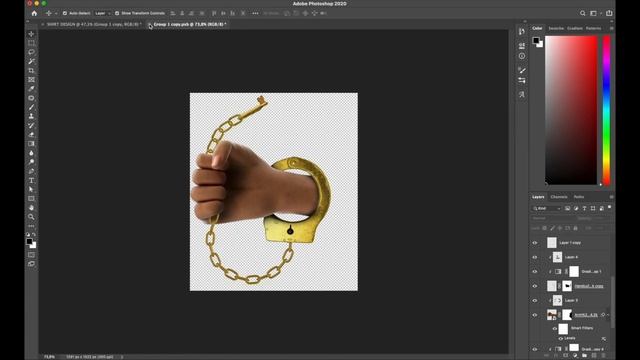Image resolution: width=640 pixels, height=360 pixels.
Task: Select the Frame tool
Action: (x=31, y=80)
